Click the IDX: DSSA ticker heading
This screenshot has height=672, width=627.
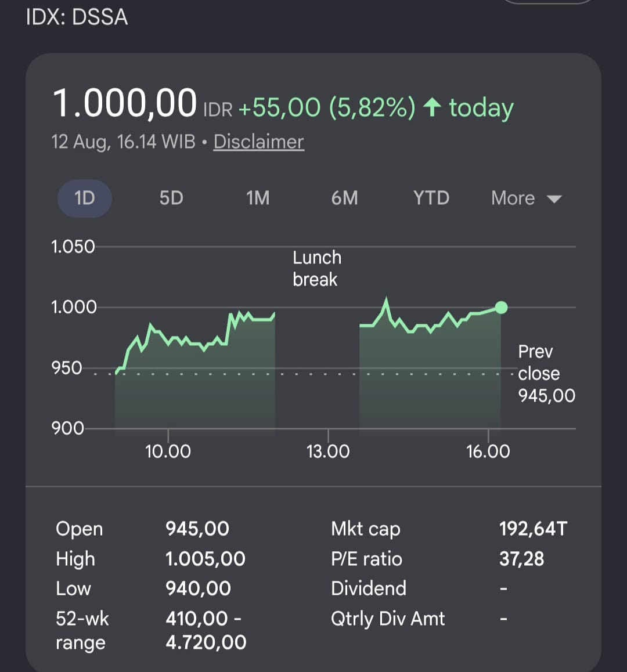point(77,17)
